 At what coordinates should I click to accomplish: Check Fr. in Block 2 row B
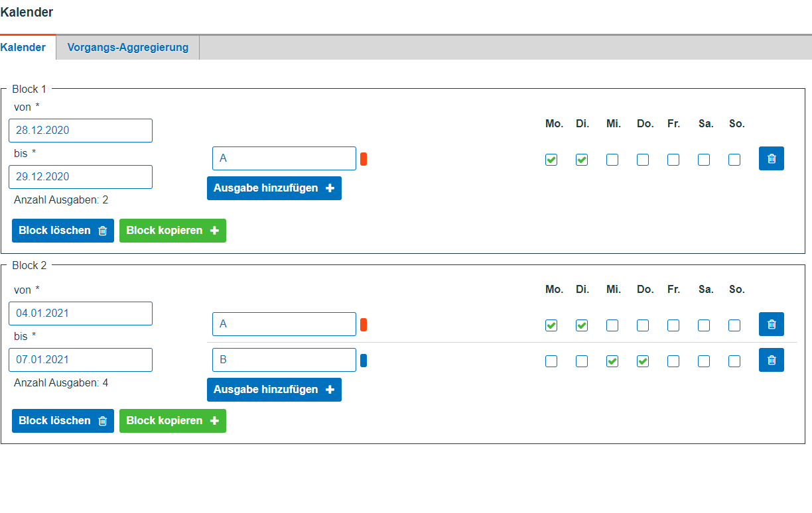click(673, 361)
